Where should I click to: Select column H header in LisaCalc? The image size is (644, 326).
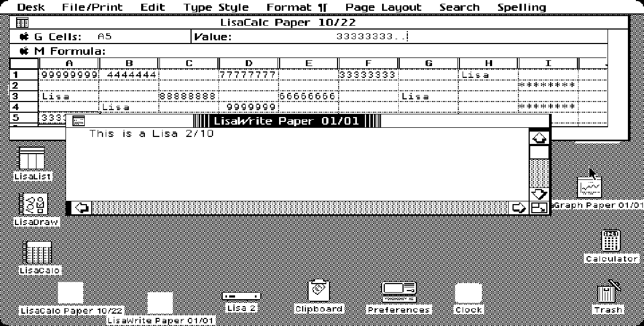[488, 63]
